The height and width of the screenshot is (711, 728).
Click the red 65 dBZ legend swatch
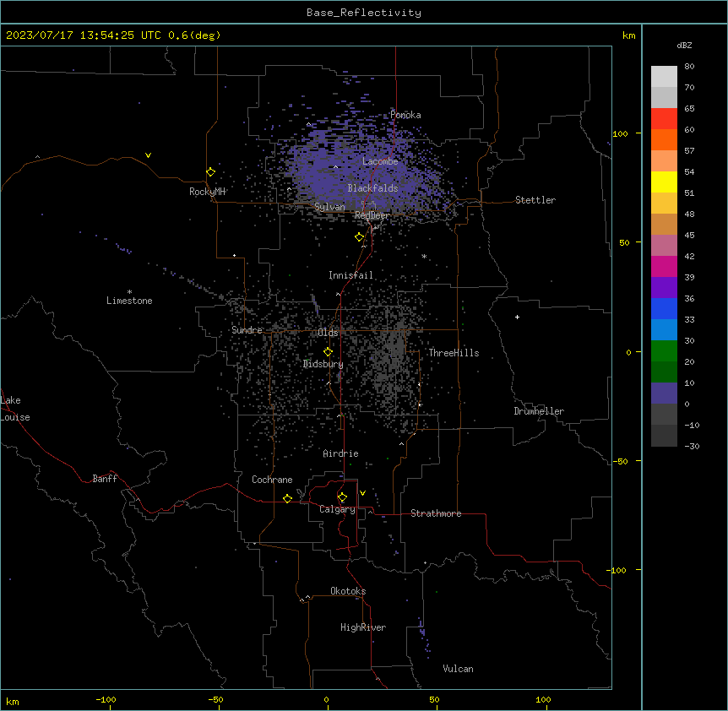tap(664, 118)
